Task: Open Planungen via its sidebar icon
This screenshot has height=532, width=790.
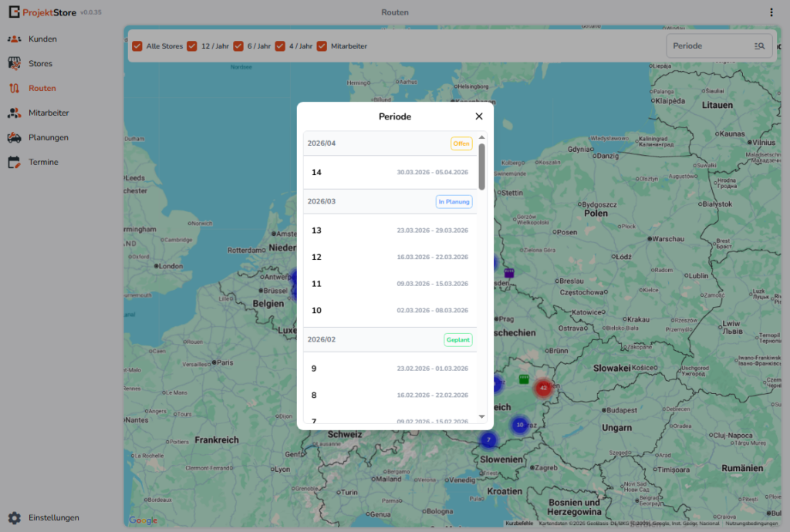Action: (x=14, y=137)
